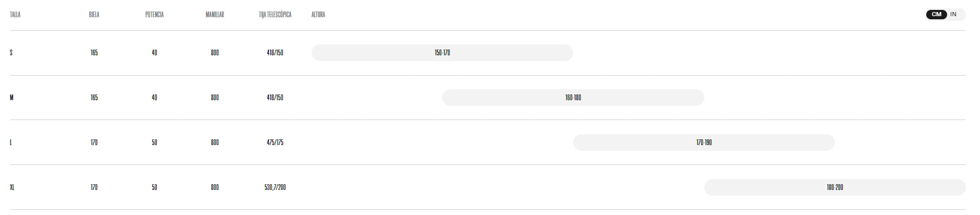980x215 pixels.
Task: Switch height units to IN
Action: click(x=953, y=15)
